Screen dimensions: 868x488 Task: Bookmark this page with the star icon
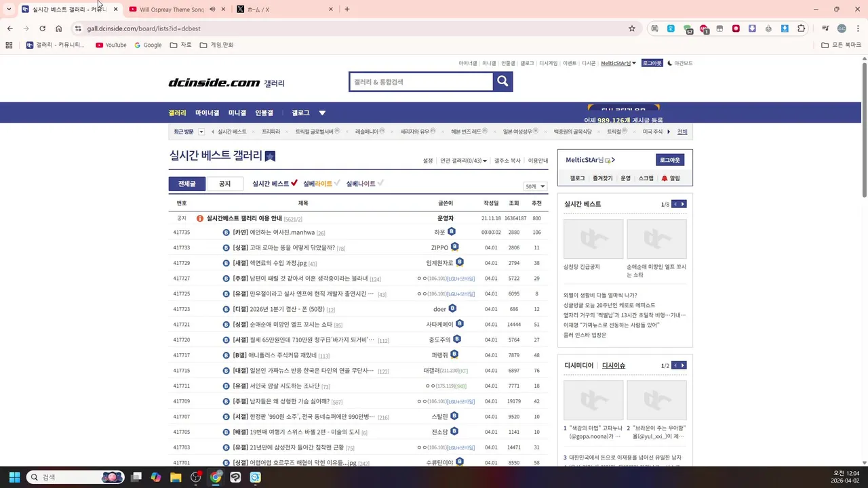point(632,28)
